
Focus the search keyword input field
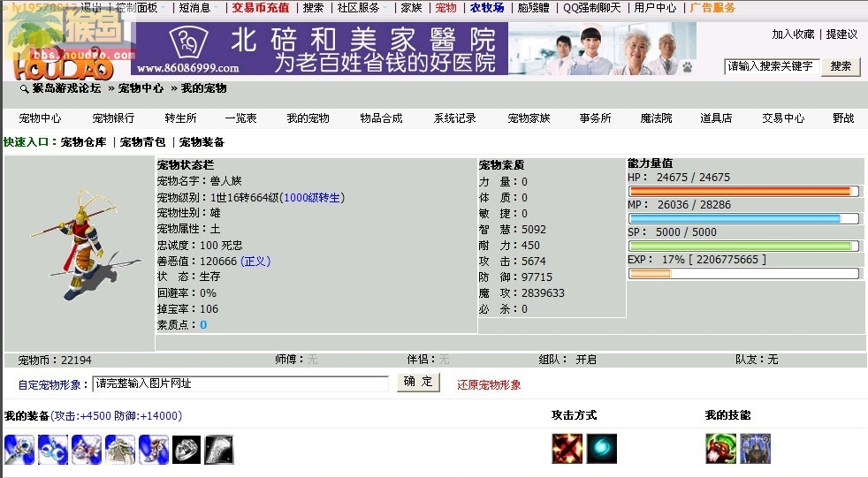pyautogui.click(x=771, y=66)
